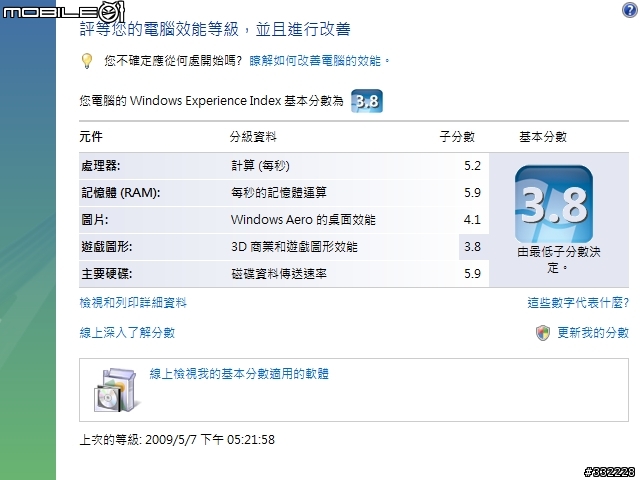Open 線上深入了解分數 link

coord(127,333)
